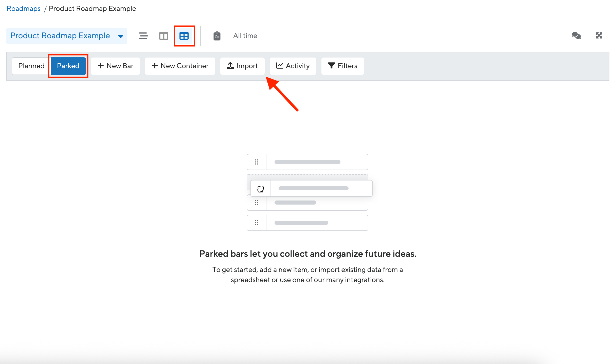Open the comments chat bubbles icon
The image size is (616, 364).
pyautogui.click(x=576, y=35)
